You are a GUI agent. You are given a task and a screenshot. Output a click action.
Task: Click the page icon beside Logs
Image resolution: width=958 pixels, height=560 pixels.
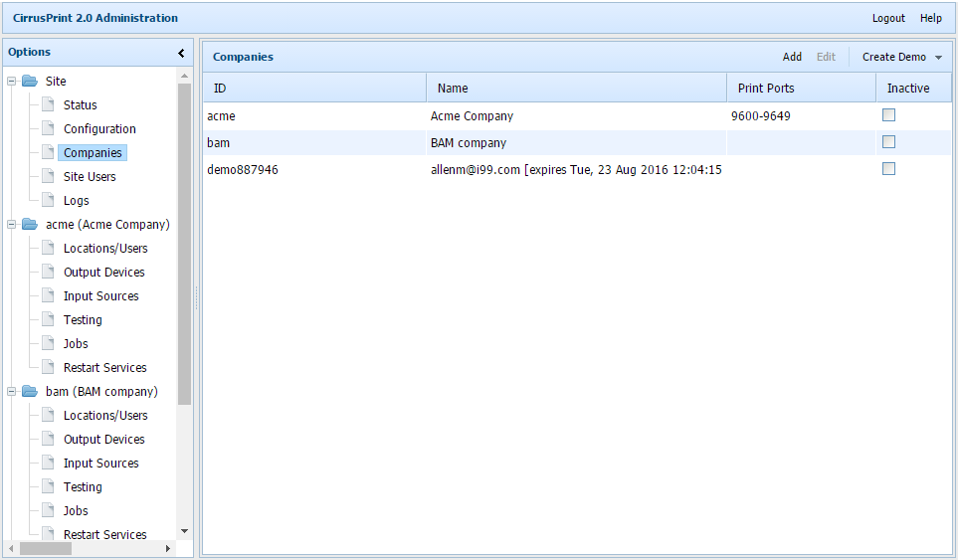pos(48,201)
